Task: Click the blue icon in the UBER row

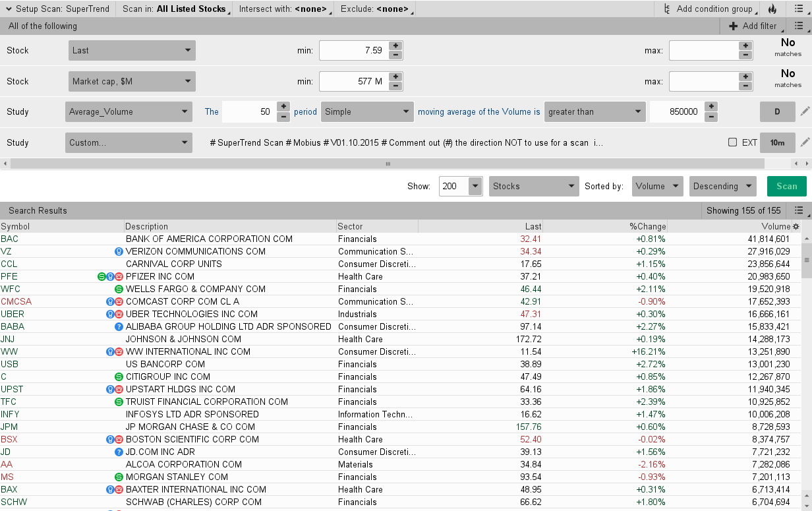Action: tap(111, 314)
